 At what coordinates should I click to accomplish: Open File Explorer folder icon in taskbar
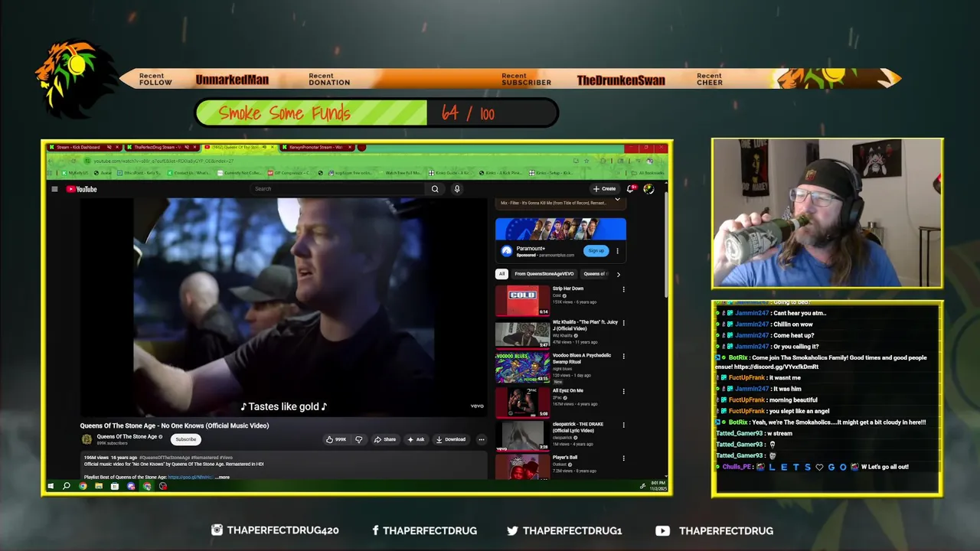click(99, 486)
